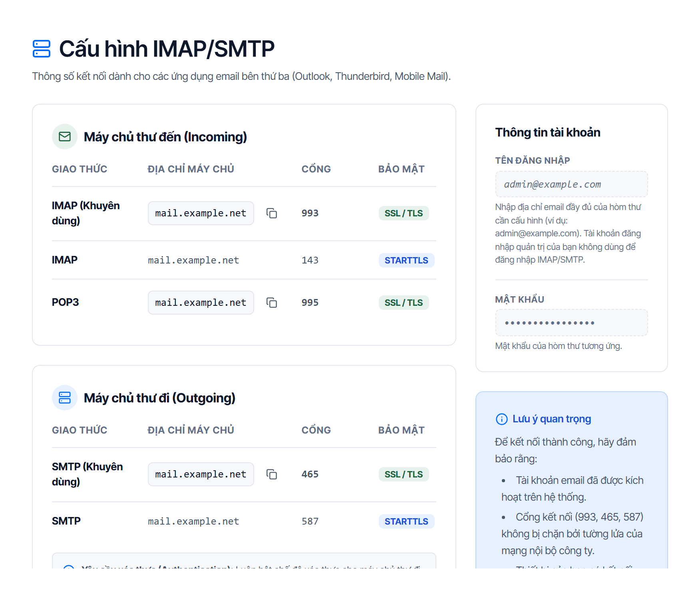Click the 'Máy chủ thư đến (Incoming)' heading
This screenshot has width=700, height=612.
165,137
